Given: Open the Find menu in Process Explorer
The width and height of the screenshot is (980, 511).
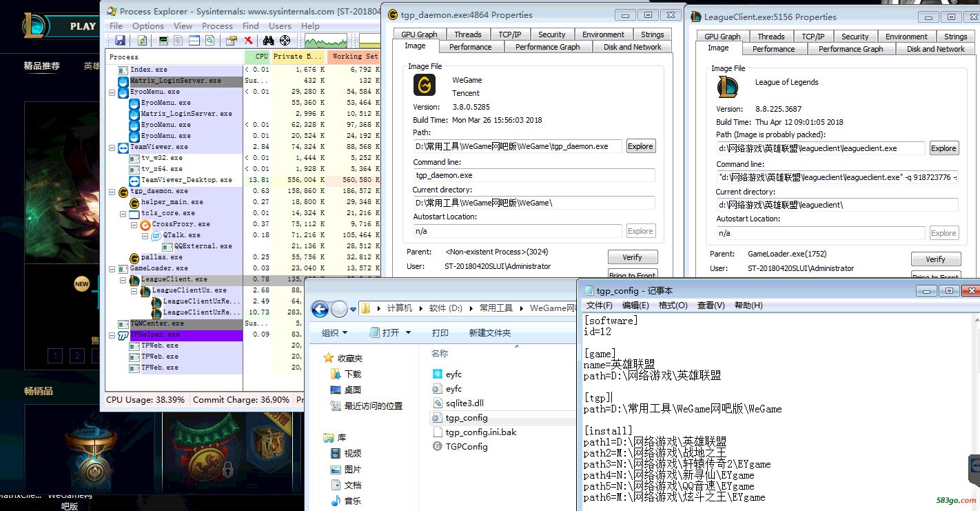Looking at the screenshot, I should pyautogui.click(x=251, y=26).
